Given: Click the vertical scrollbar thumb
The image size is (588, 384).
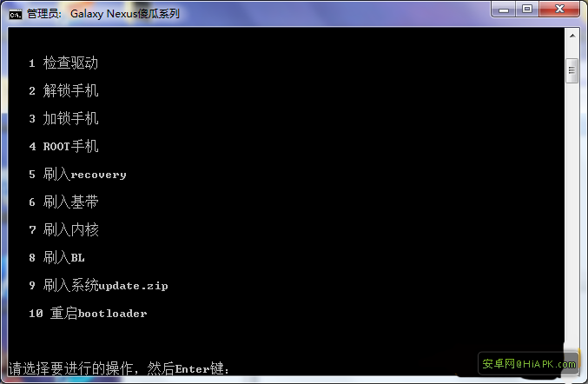Looking at the screenshot, I should (x=571, y=70).
